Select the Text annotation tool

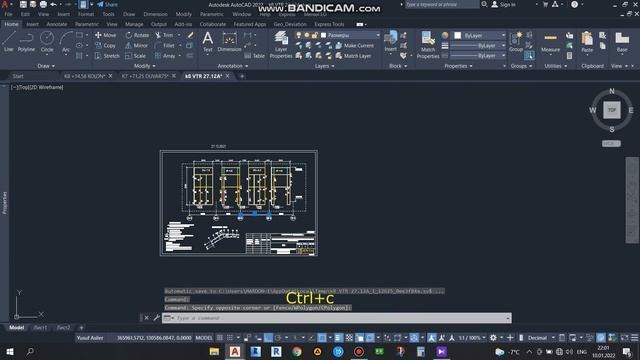[x=207, y=42]
